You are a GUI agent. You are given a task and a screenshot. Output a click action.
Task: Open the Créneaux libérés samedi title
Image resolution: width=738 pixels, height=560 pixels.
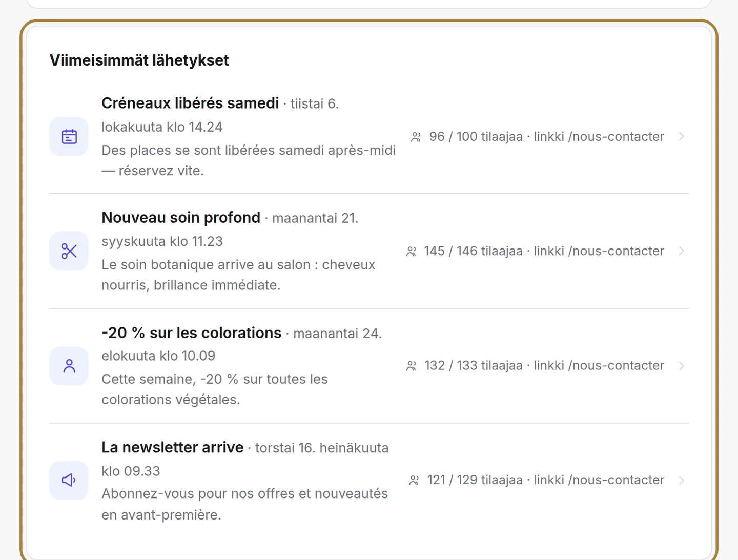190,103
